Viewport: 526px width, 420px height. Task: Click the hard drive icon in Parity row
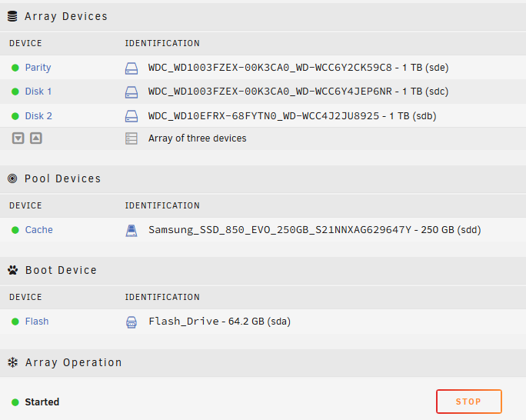tap(131, 68)
